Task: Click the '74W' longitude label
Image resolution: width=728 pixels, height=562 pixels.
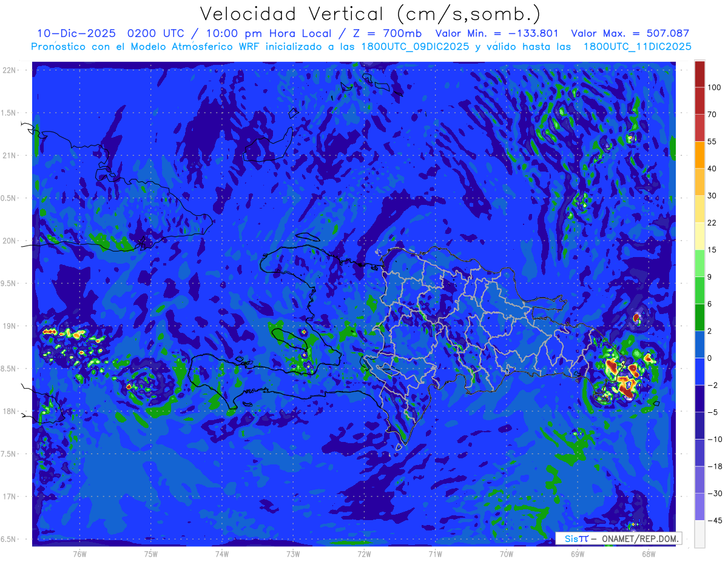Action: (x=221, y=554)
